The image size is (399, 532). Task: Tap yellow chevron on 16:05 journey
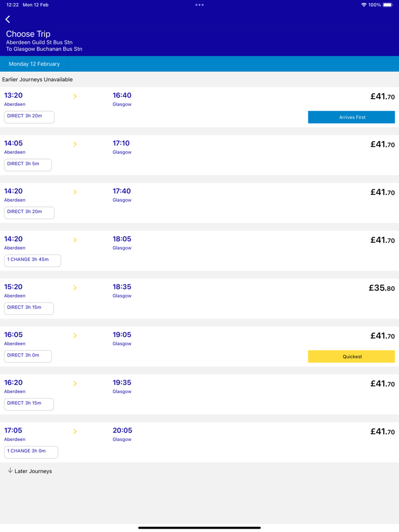[75, 335]
